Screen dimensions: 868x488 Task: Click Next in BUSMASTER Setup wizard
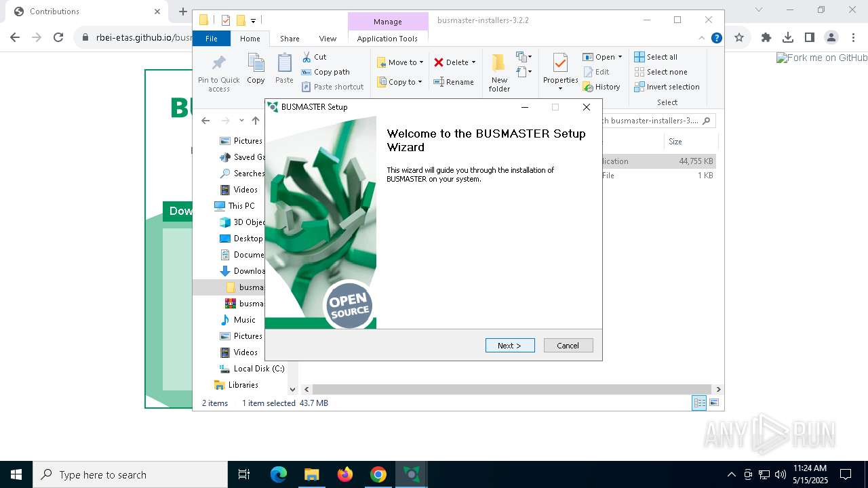click(510, 346)
